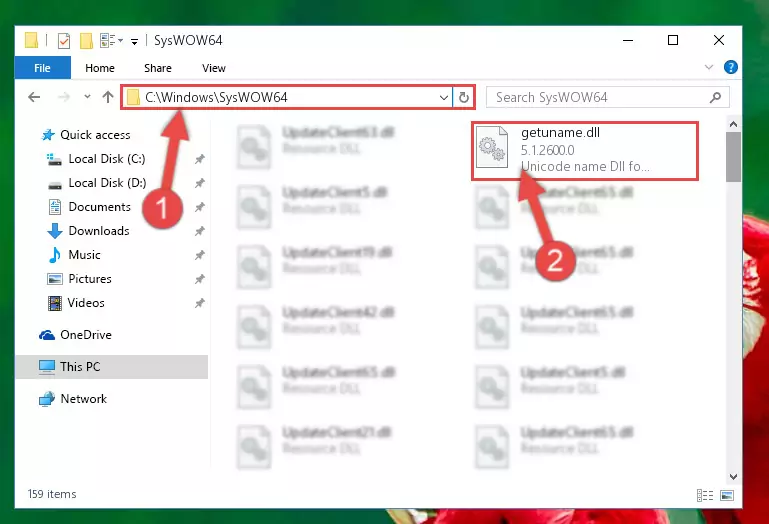Screen dimensions: 769x524
Task: Switch to the View ribbon tab
Action: tap(214, 68)
